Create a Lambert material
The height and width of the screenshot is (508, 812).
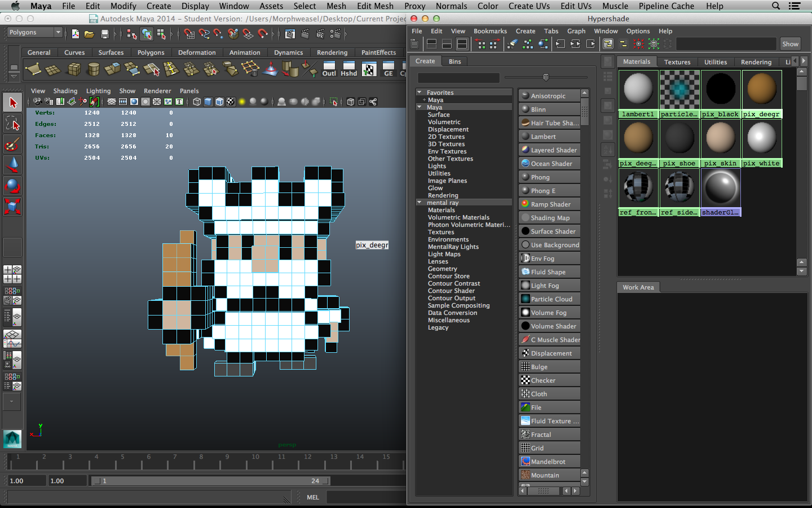point(549,137)
